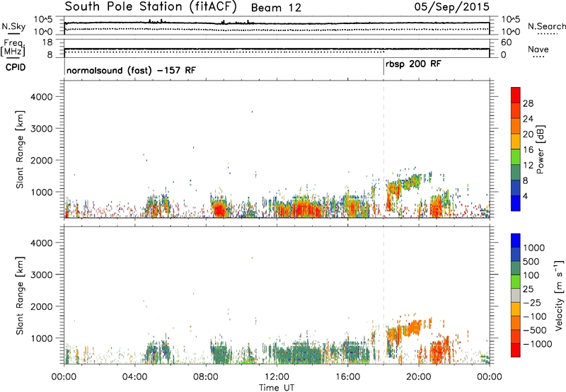The height and width of the screenshot is (392, 566).
Task: Click the left '10^5' noise axis value
Action: (43, 19)
